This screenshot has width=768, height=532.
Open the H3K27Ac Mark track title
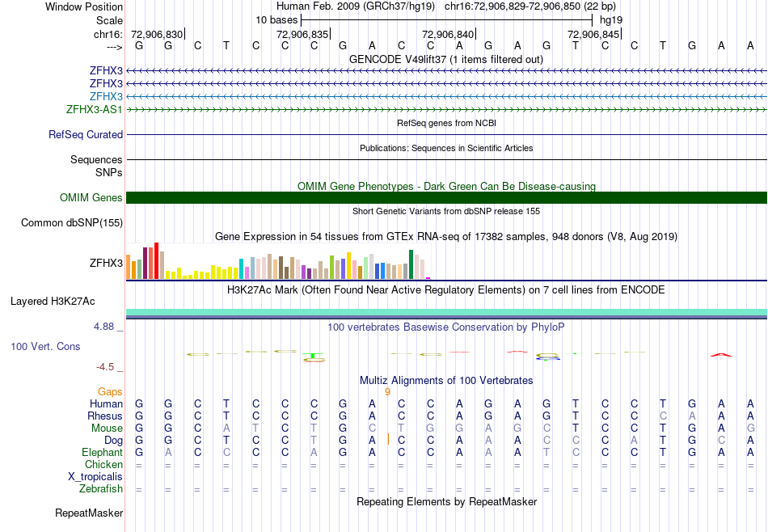click(446, 290)
